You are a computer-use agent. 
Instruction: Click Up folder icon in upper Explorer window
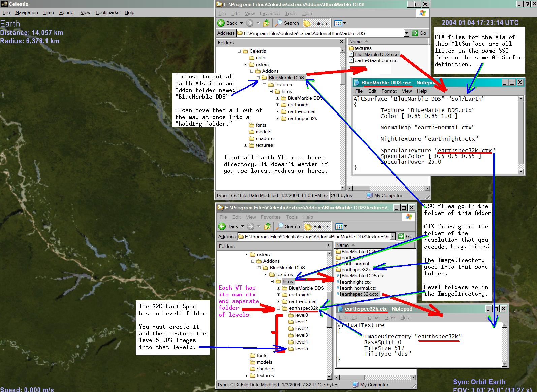(x=266, y=23)
